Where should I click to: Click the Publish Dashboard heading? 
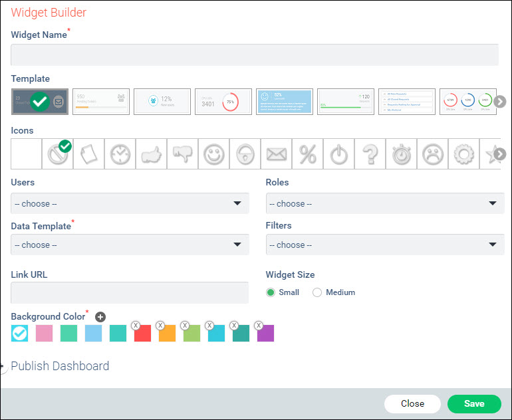coord(60,366)
